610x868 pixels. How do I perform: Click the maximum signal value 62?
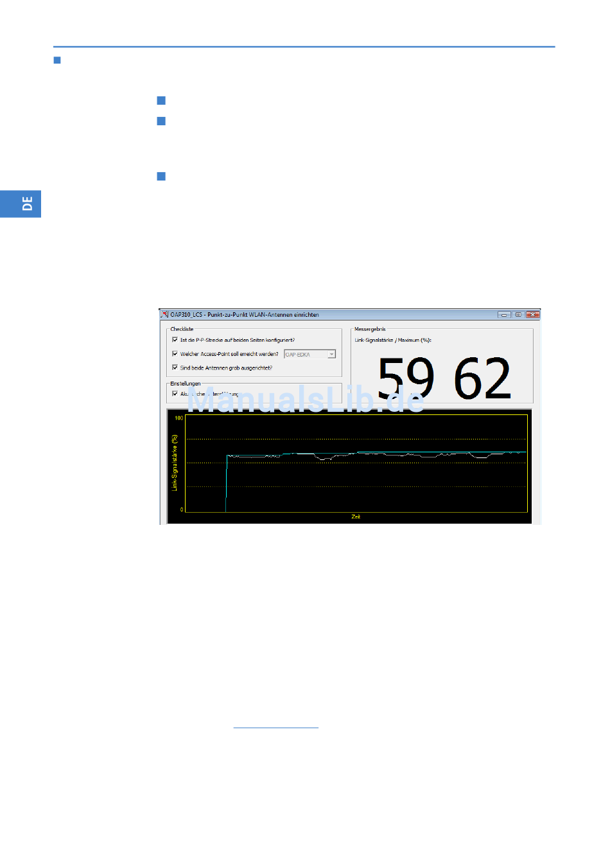click(x=482, y=378)
